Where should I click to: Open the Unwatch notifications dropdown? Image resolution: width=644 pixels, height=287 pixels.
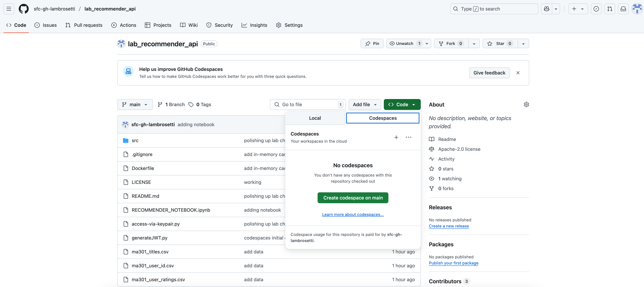pos(409,44)
